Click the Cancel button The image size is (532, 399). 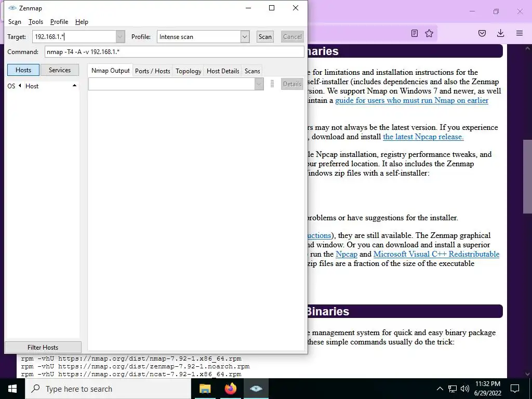[292, 37]
